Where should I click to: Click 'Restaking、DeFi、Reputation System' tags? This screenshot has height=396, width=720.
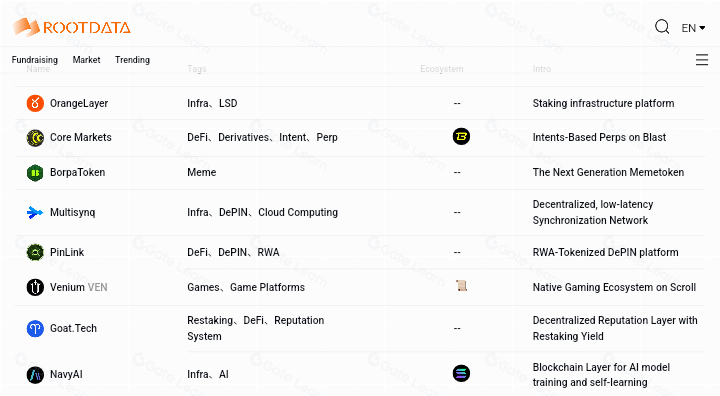tap(256, 328)
